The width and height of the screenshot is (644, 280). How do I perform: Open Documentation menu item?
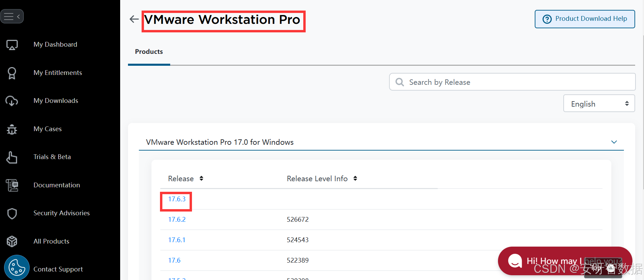pyautogui.click(x=57, y=185)
